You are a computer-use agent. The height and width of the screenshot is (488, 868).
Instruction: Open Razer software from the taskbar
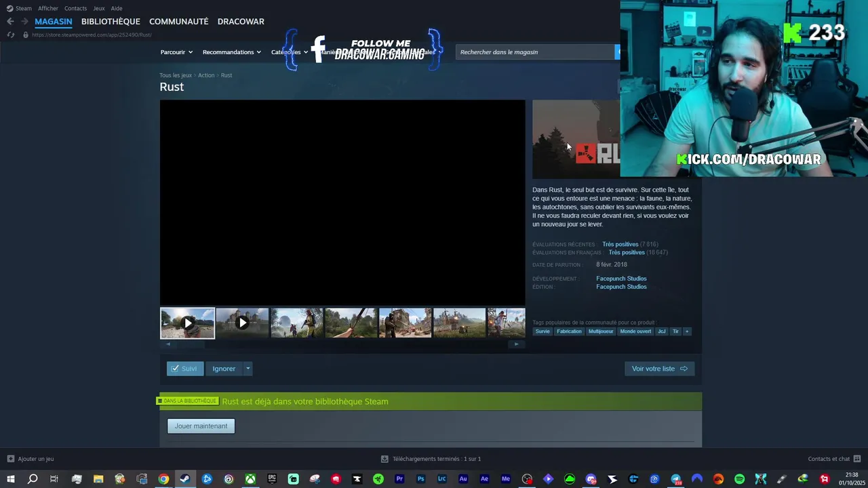tap(378, 479)
